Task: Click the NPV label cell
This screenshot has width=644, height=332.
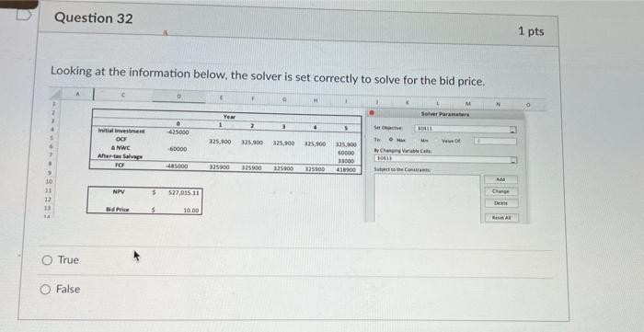Action: pos(119,191)
